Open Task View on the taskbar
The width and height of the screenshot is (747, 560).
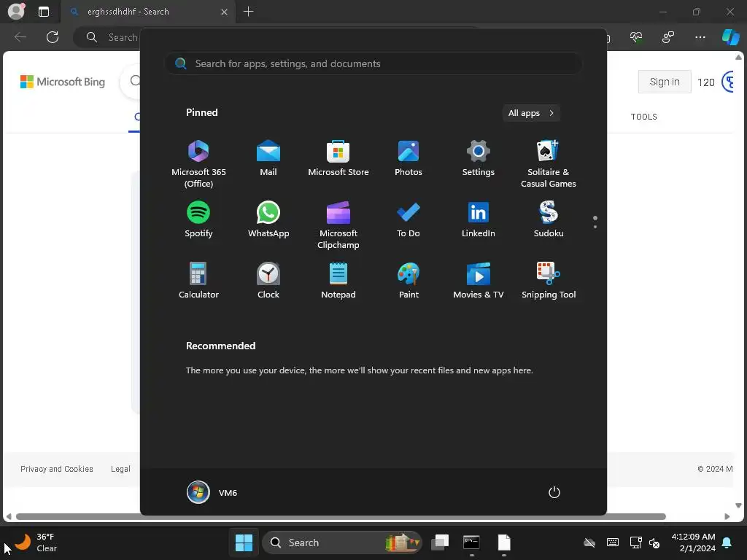pos(440,542)
